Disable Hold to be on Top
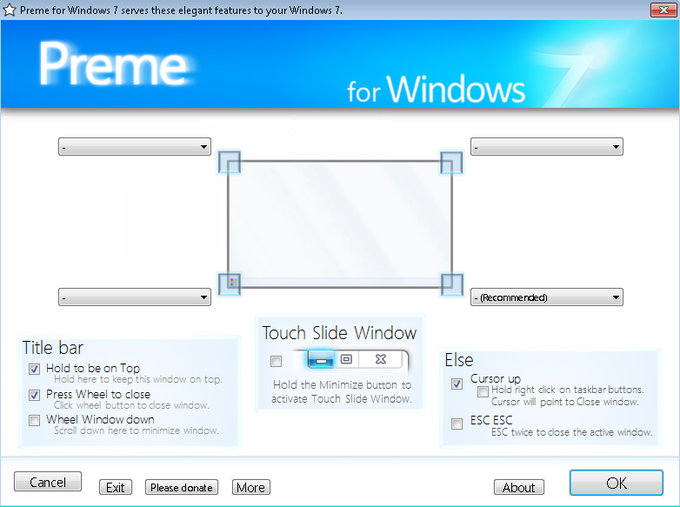680x507 pixels. coord(34,369)
